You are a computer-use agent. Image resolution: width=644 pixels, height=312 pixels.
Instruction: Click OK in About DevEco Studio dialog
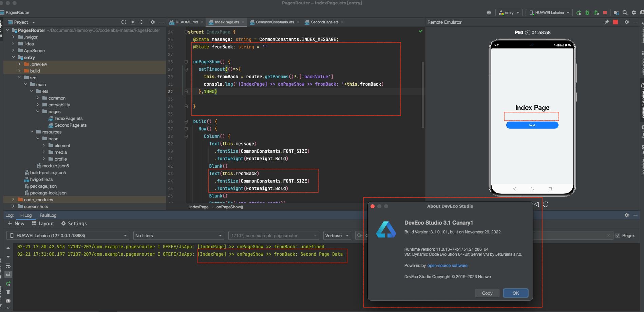(516, 293)
